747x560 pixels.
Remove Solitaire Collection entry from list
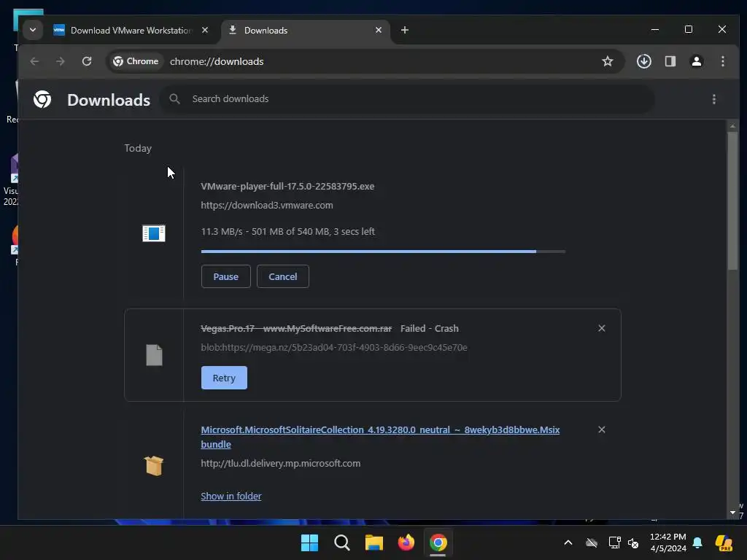[602, 430]
